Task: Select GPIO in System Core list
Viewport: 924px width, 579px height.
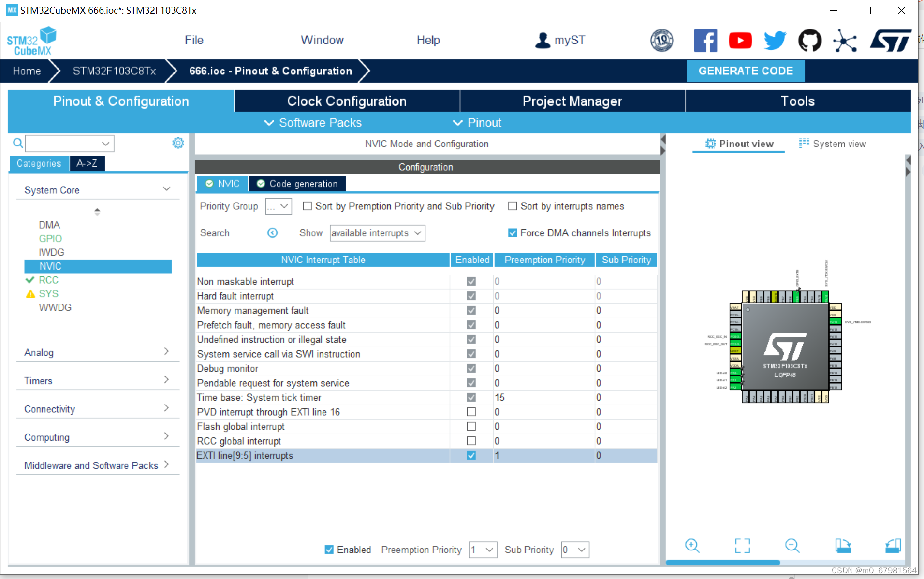Action: click(x=50, y=239)
